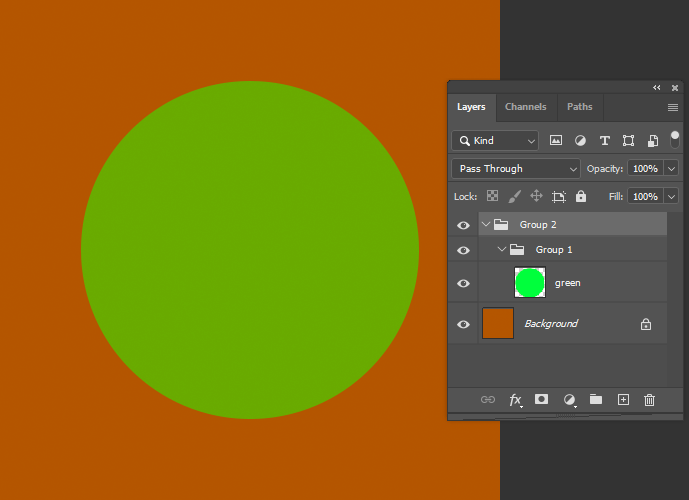Screen dimensions: 689x500
Task: Open Fill slider dropdown arrow
Action: point(671,196)
